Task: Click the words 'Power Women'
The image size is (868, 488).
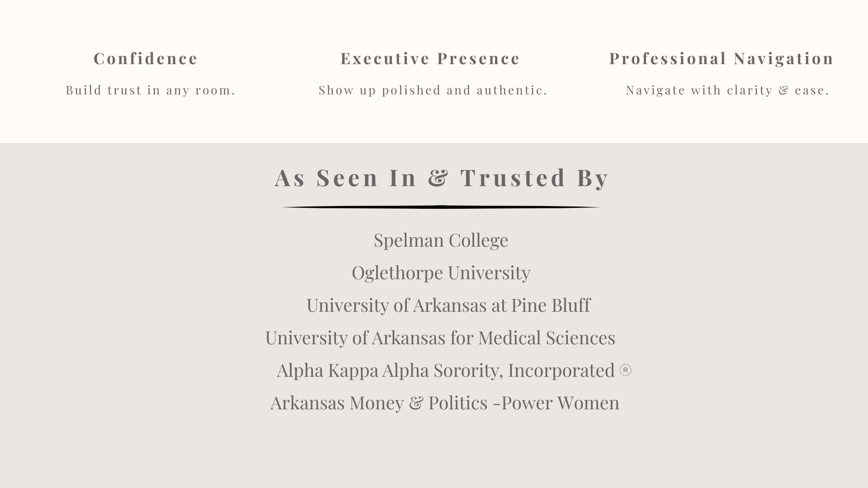Action: tap(560, 403)
